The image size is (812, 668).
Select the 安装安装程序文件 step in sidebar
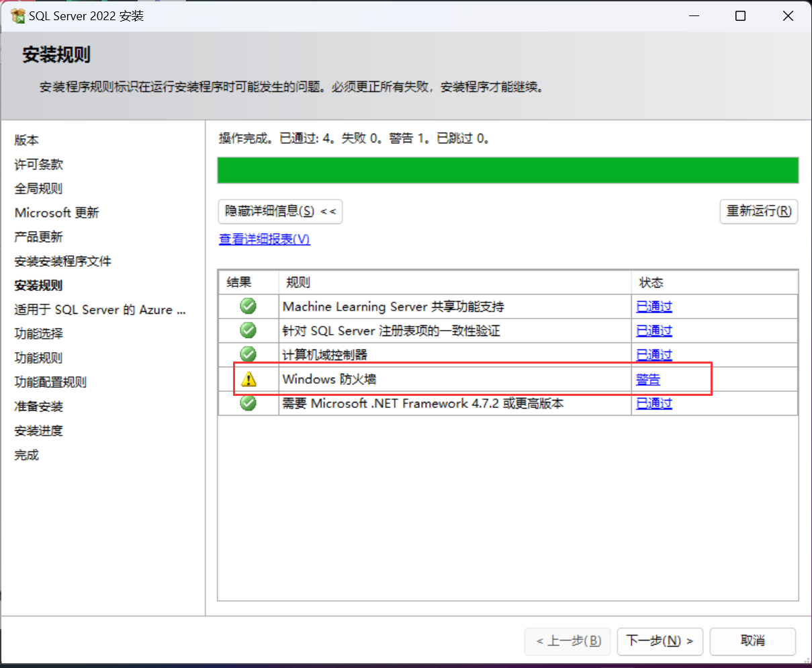pyautogui.click(x=63, y=261)
